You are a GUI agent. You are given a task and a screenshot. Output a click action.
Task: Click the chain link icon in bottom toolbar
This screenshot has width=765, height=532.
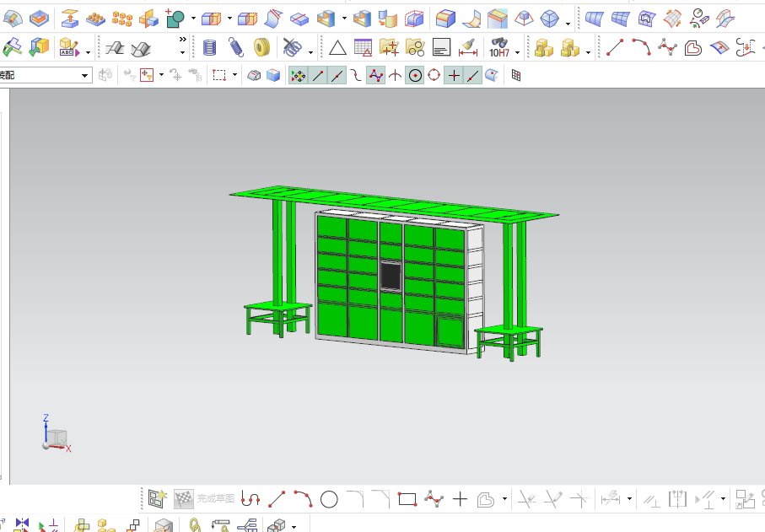195,525
